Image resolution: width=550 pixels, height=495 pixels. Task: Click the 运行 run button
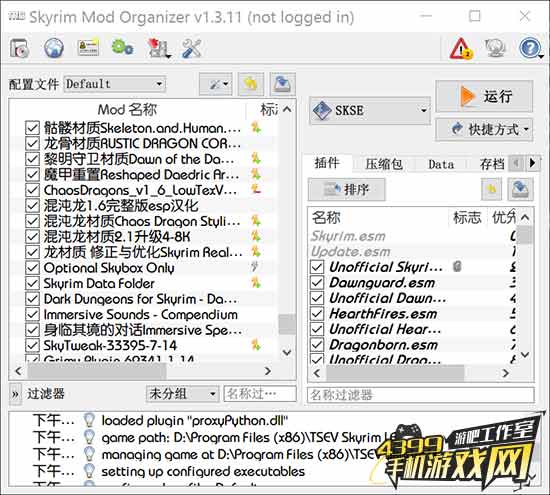click(484, 96)
